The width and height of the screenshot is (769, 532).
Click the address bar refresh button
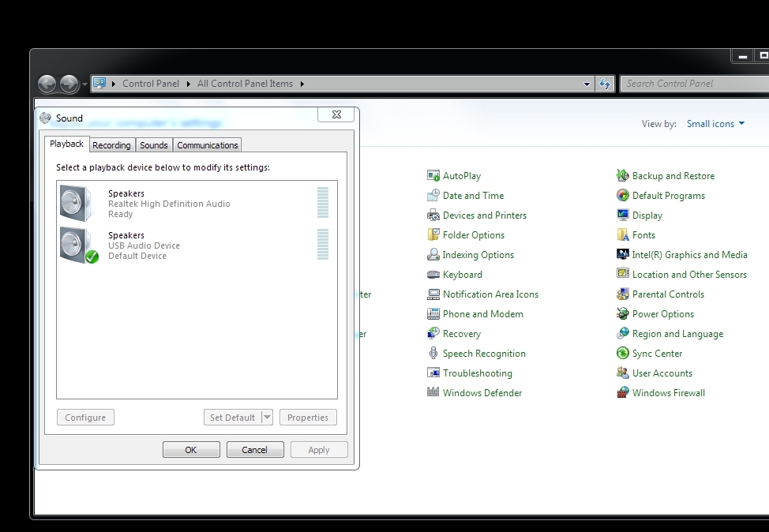[605, 84]
